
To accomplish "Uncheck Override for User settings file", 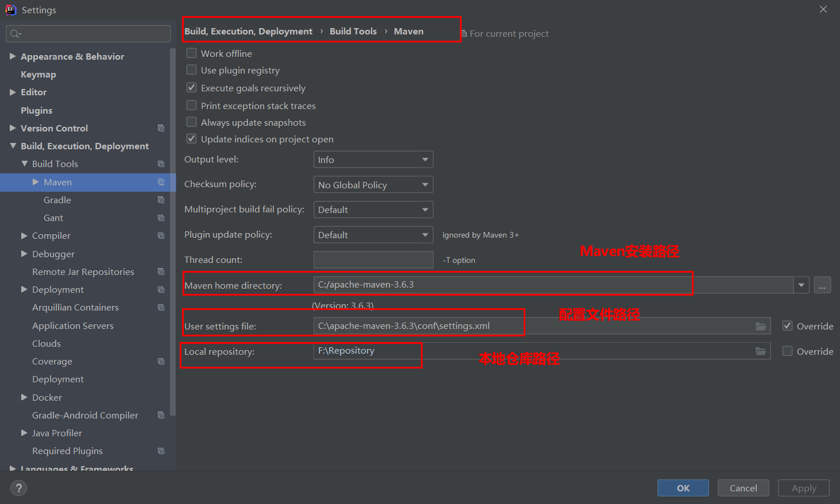I will [x=788, y=325].
